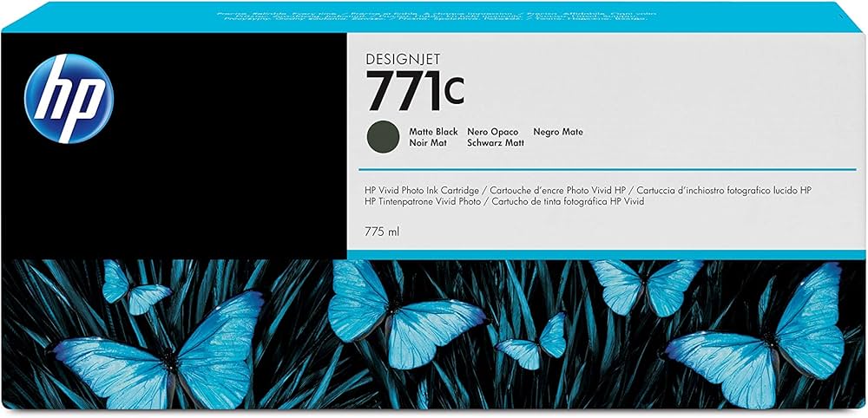The width and height of the screenshot is (868, 418).
Task: Click the "Nero Opaco" label
Action: click(493, 132)
